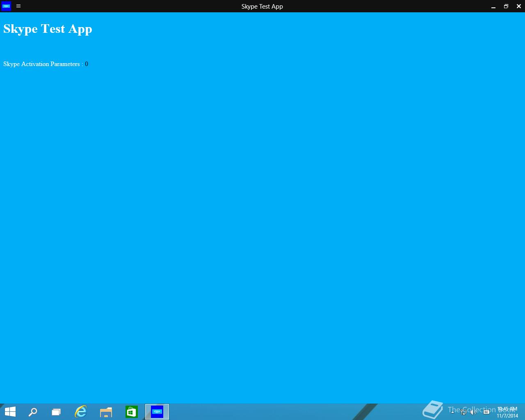This screenshot has width=525, height=420.
Task: Open the clock showing 10:45 AM
Action: (x=507, y=412)
